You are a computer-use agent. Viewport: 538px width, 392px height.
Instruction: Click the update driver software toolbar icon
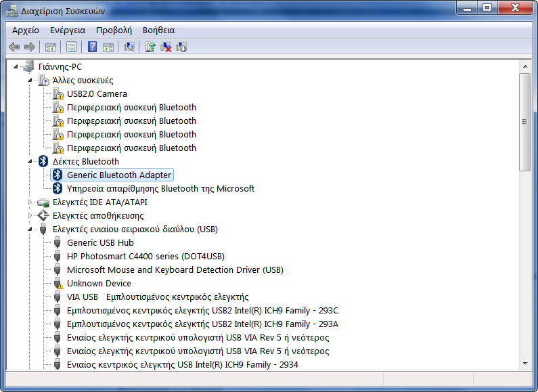(150, 47)
